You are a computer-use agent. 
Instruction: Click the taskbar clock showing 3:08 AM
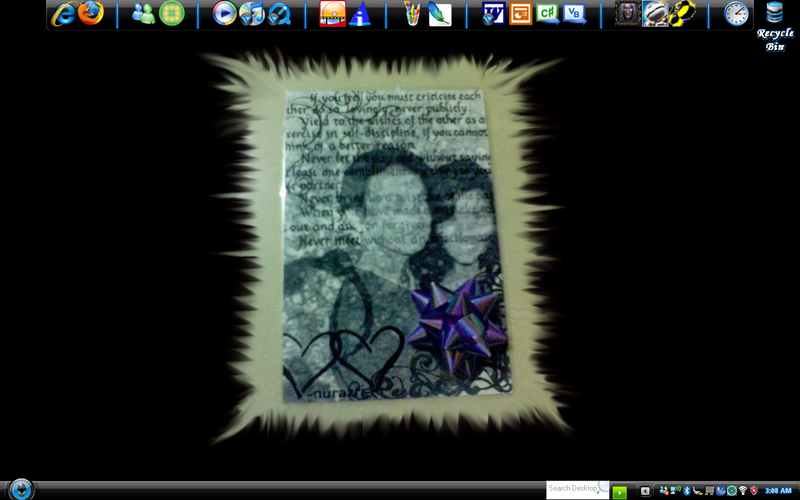778,490
